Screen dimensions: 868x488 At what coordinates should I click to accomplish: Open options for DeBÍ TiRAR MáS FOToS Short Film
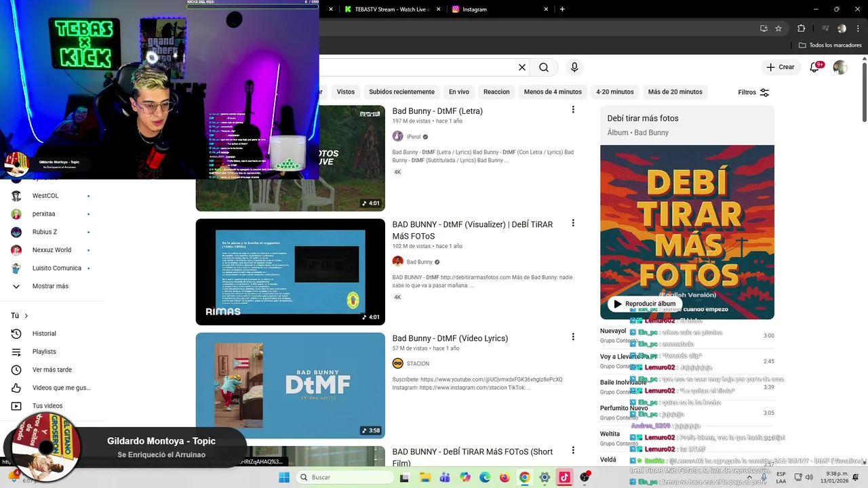click(573, 450)
